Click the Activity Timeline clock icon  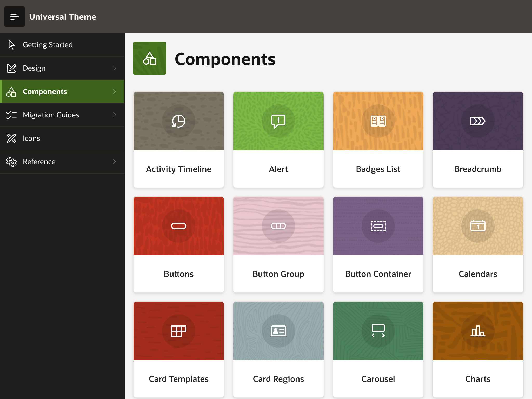click(179, 121)
